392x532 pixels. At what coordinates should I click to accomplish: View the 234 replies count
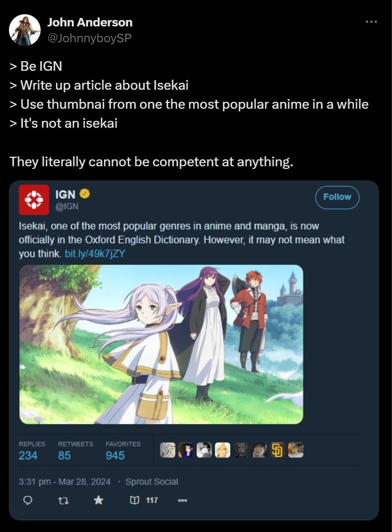[x=28, y=455]
